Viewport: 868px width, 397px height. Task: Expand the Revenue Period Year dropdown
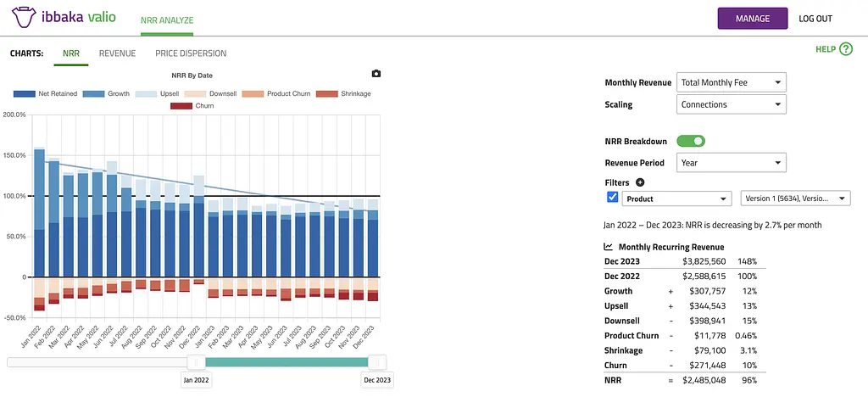731,163
